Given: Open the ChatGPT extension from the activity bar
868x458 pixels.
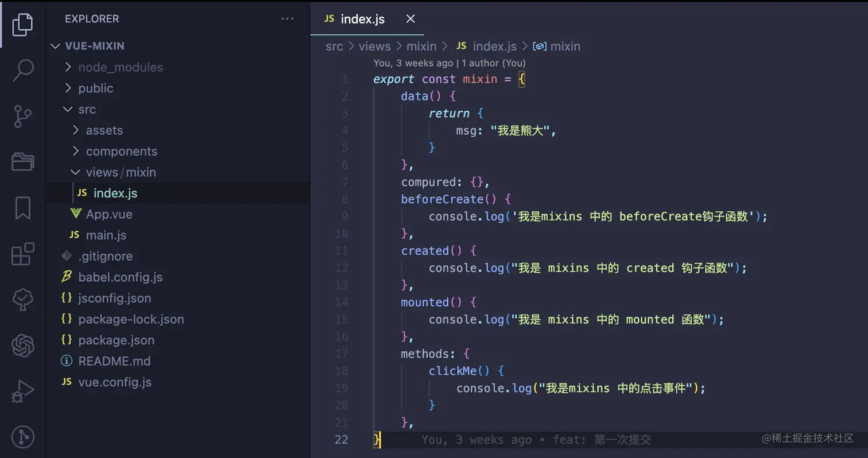Looking at the screenshot, I should pos(22,346).
